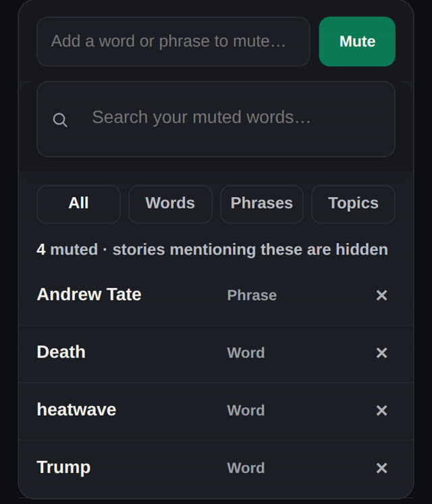Select the Andrew Tate entry text

point(89,294)
